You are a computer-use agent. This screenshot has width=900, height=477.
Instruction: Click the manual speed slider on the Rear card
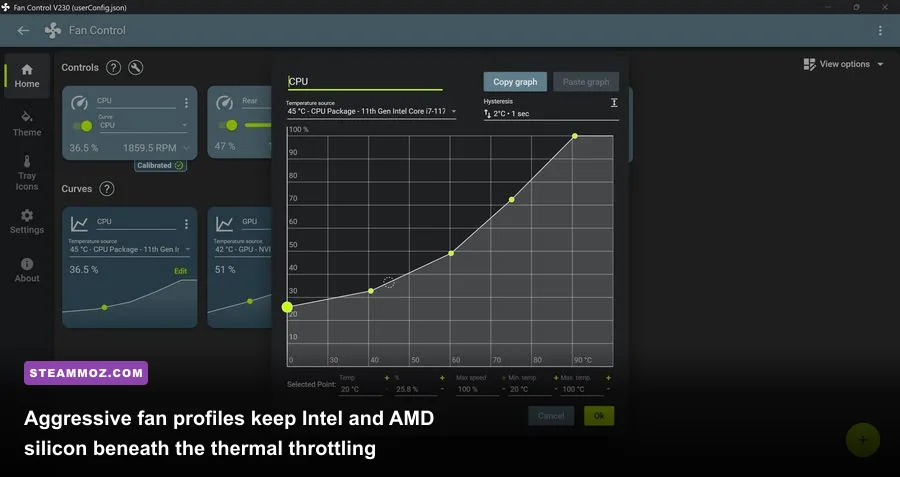tap(258, 125)
